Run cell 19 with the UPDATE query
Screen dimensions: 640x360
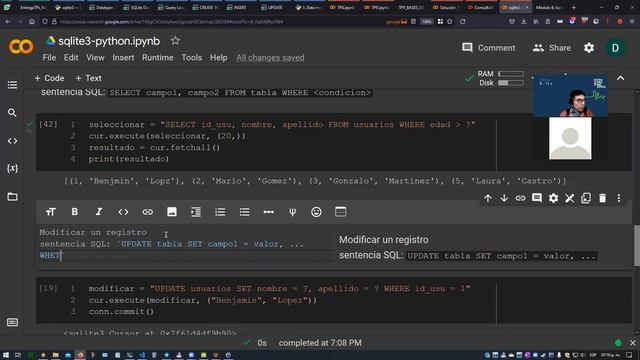[x=48, y=288]
